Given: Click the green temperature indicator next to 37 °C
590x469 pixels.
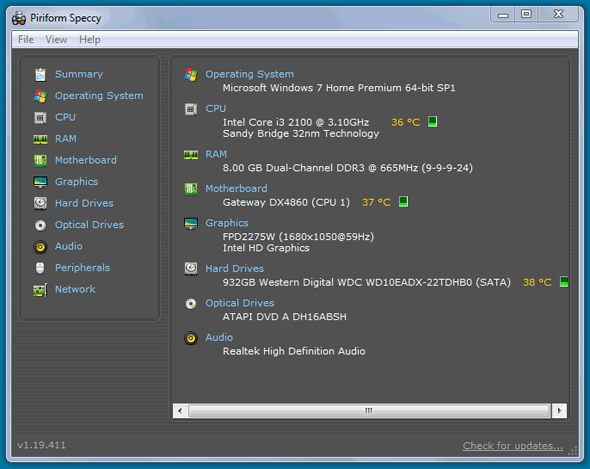Looking at the screenshot, I should [403, 201].
